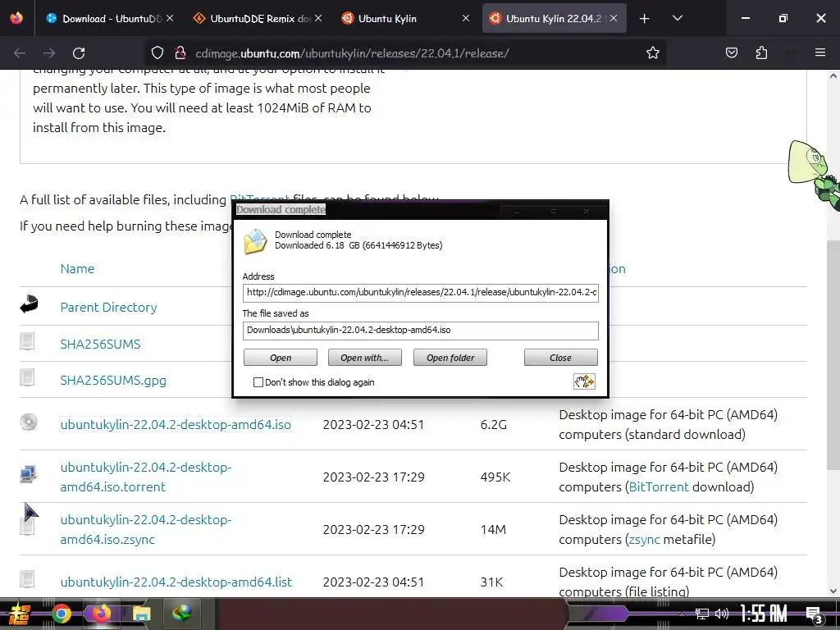Screen dimensions: 840x630
Task: Click Open folder button
Action: pyautogui.click(x=450, y=358)
